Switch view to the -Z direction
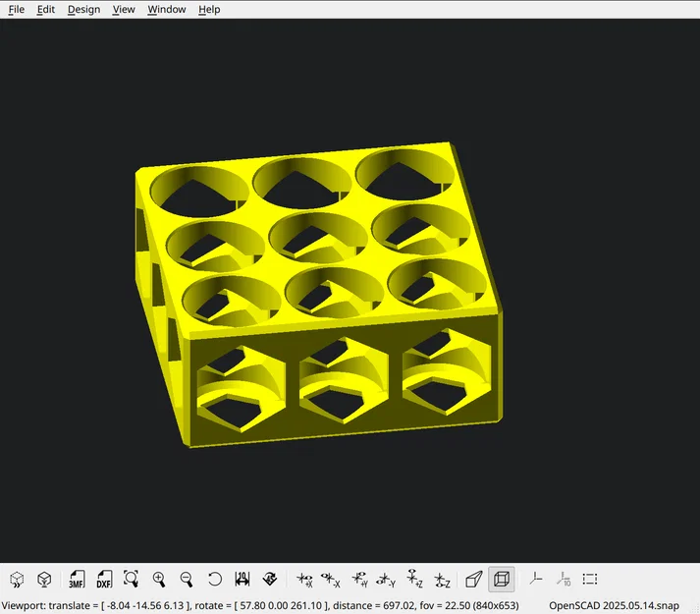700x614 pixels. pyautogui.click(x=442, y=580)
